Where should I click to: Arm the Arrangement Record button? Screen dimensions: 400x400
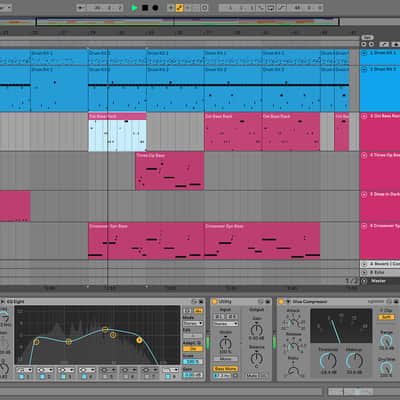pos(155,7)
